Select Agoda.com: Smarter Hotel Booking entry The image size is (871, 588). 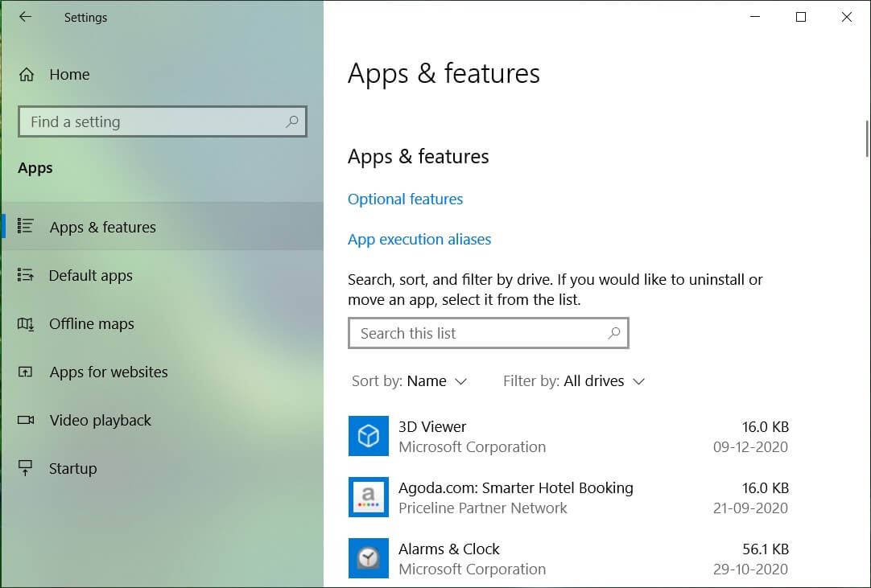[x=568, y=497]
